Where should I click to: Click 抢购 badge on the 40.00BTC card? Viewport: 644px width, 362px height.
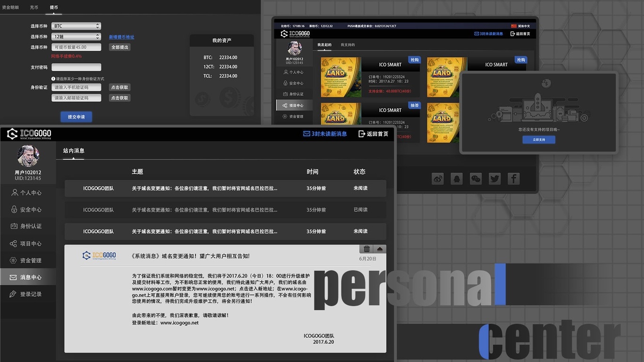pos(414,60)
